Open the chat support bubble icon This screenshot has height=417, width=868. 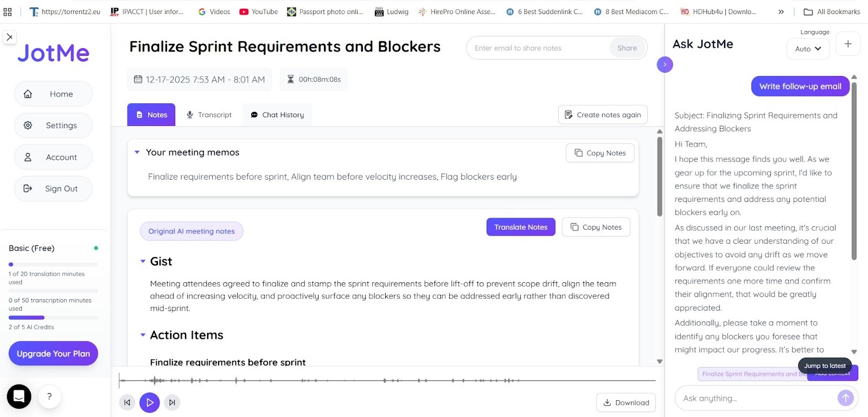click(x=19, y=396)
